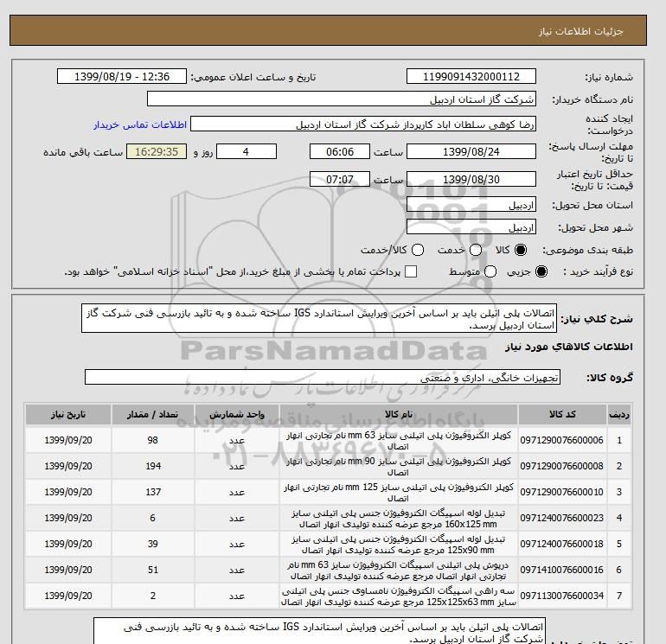Click the 63 mm coupler item name in row 1
The image size is (666, 644).
399,441
